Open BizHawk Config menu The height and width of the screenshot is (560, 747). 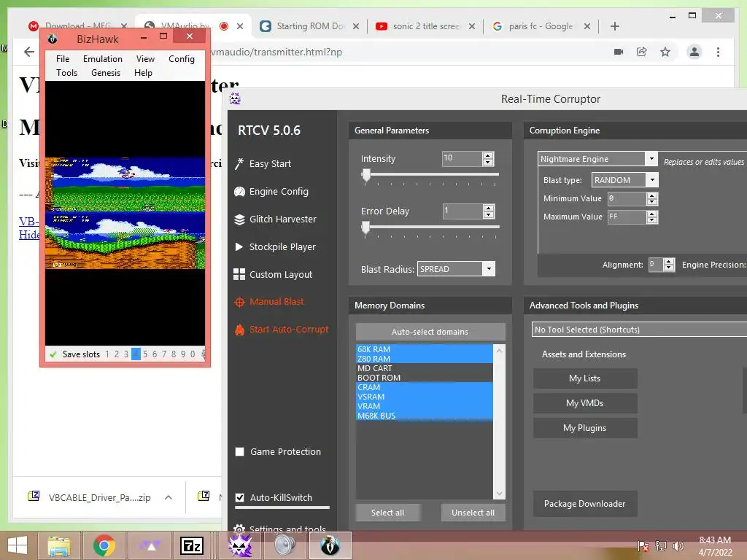[x=182, y=58]
